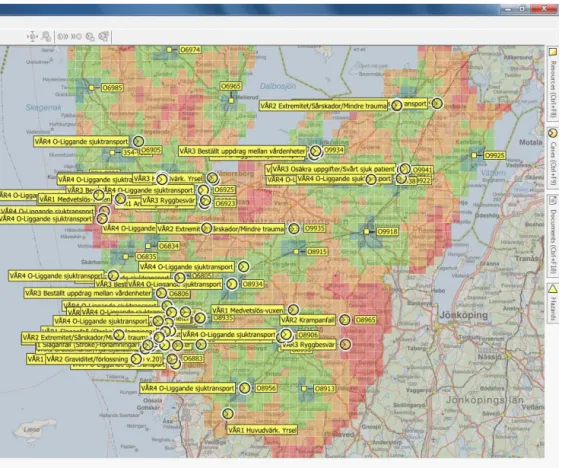
Task: Click the O6834 resource label
Action: coord(168,246)
